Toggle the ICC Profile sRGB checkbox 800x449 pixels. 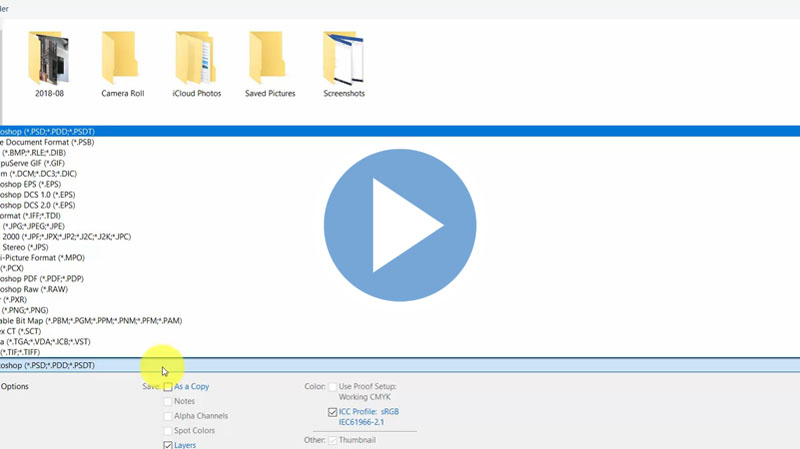(332, 412)
